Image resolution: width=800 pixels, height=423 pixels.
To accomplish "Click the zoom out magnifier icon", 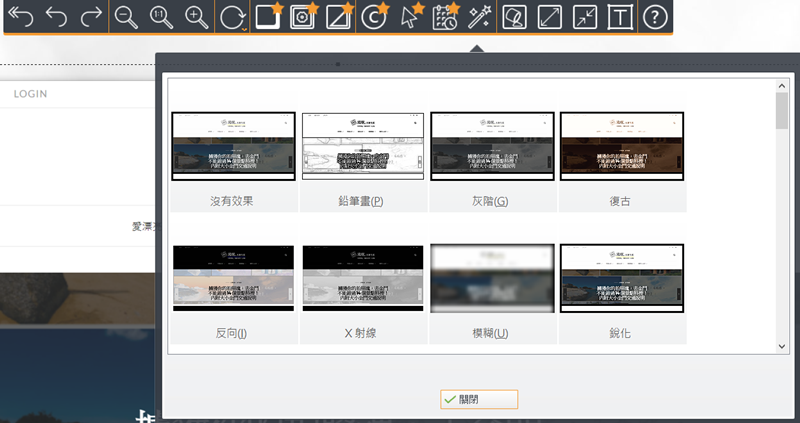I will 126,17.
